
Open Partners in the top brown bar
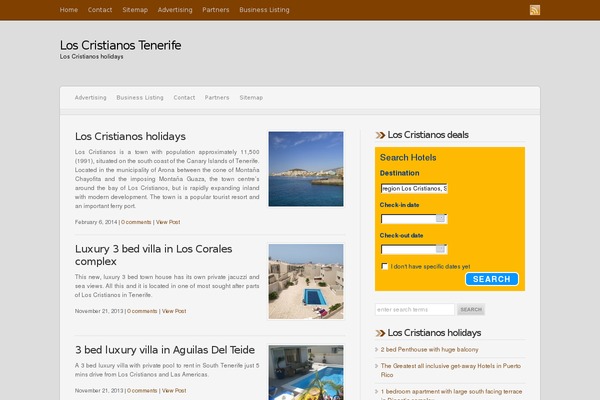tap(216, 10)
